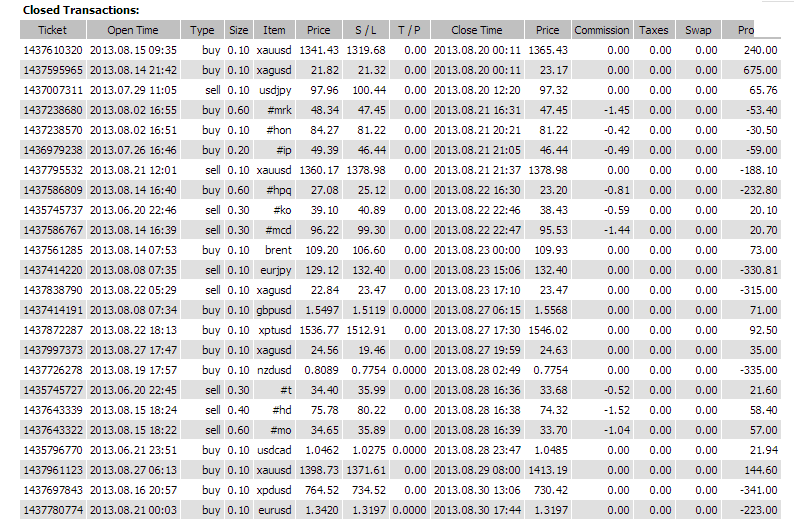Click the usdcad item cell
The height and width of the screenshot is (524, 794).
click(x=274, y=450)
